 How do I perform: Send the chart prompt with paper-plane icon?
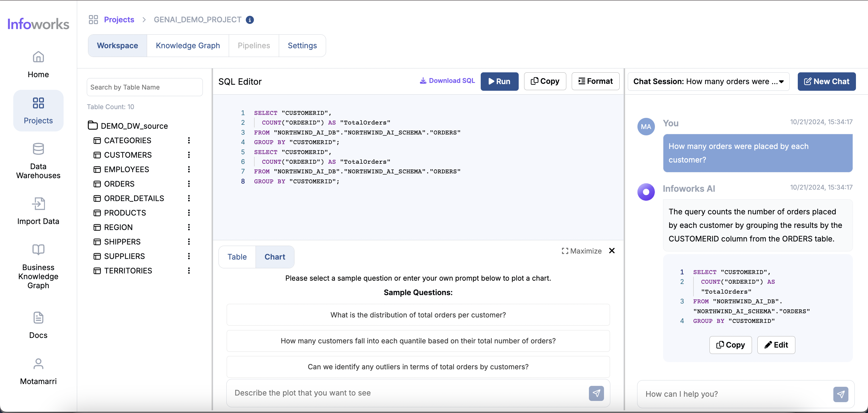596,393
